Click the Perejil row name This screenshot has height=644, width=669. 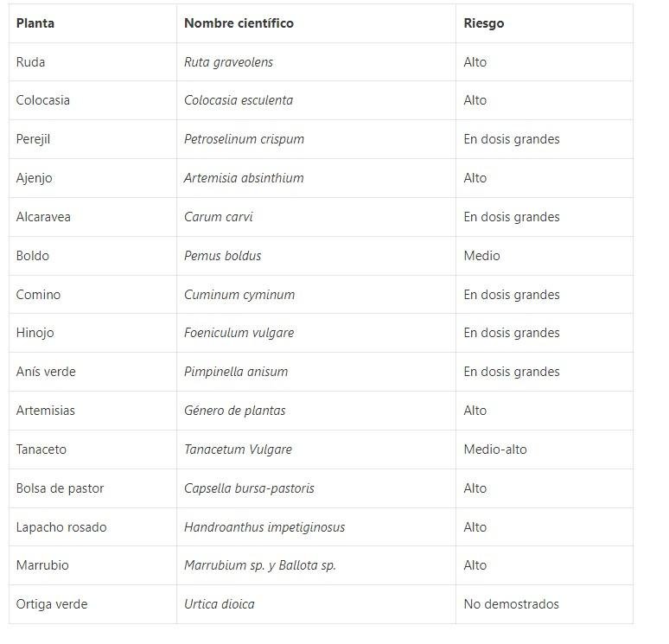pyautogui.click(x=34, y=139)
